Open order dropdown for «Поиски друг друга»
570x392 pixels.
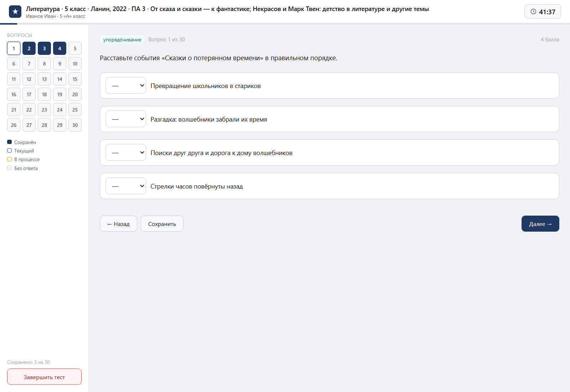coord(126,153)
